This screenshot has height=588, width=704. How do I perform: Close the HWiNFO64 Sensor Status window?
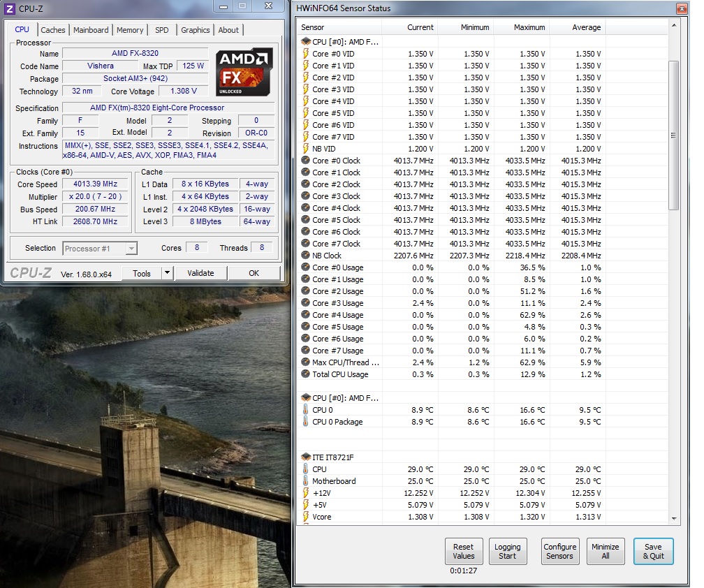pyautogui.click(x=682, y=8)
